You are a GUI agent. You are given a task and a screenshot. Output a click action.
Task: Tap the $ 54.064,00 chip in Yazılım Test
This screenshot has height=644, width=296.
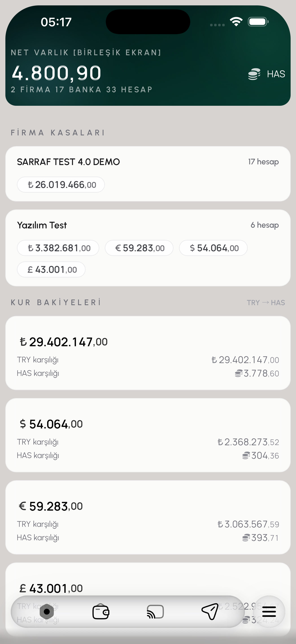click(213, 248)
